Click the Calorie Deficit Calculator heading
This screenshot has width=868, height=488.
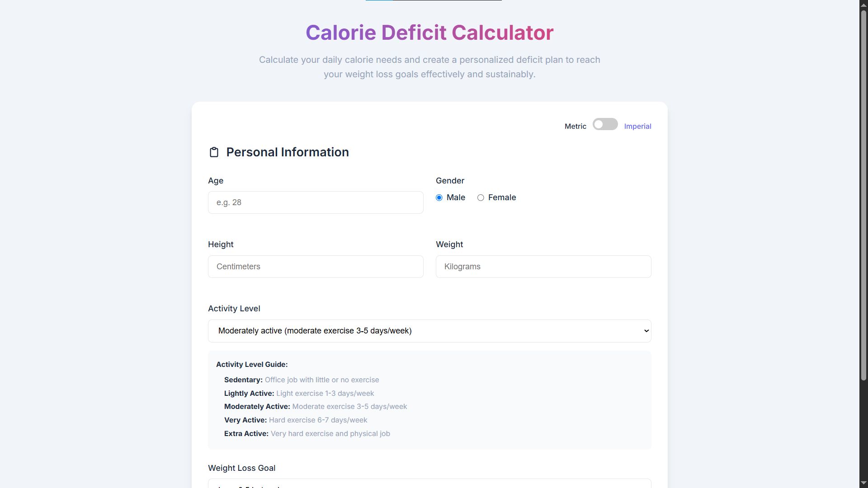point(429,33)
